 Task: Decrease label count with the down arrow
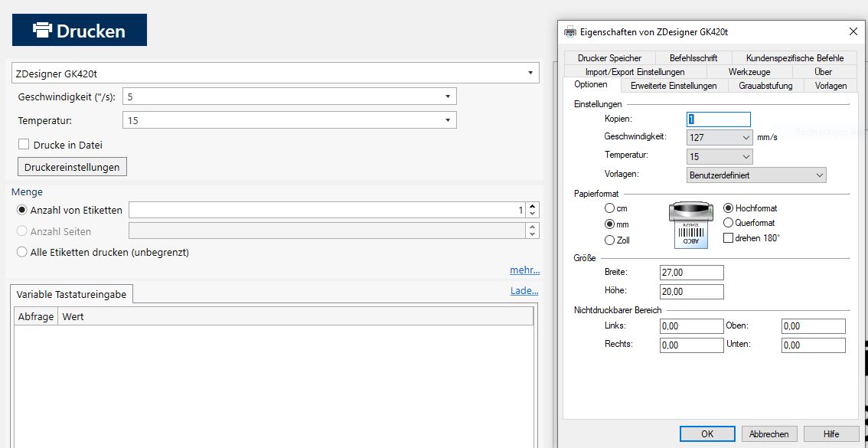[x=533, y=214]
